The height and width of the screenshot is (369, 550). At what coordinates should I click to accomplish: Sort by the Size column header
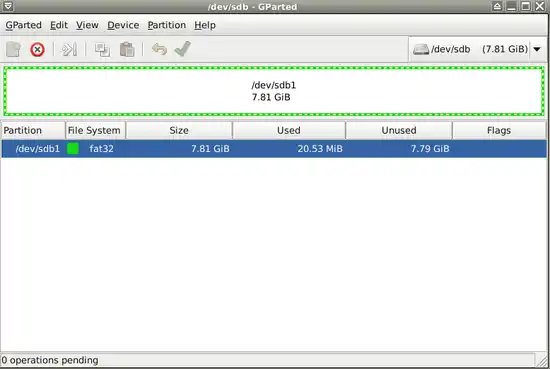point(179,130)
